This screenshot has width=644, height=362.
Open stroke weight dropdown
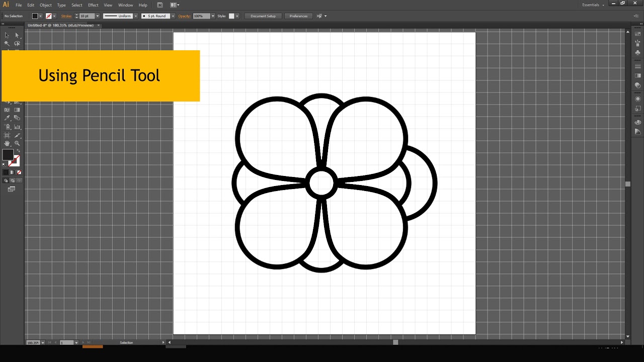97,16
